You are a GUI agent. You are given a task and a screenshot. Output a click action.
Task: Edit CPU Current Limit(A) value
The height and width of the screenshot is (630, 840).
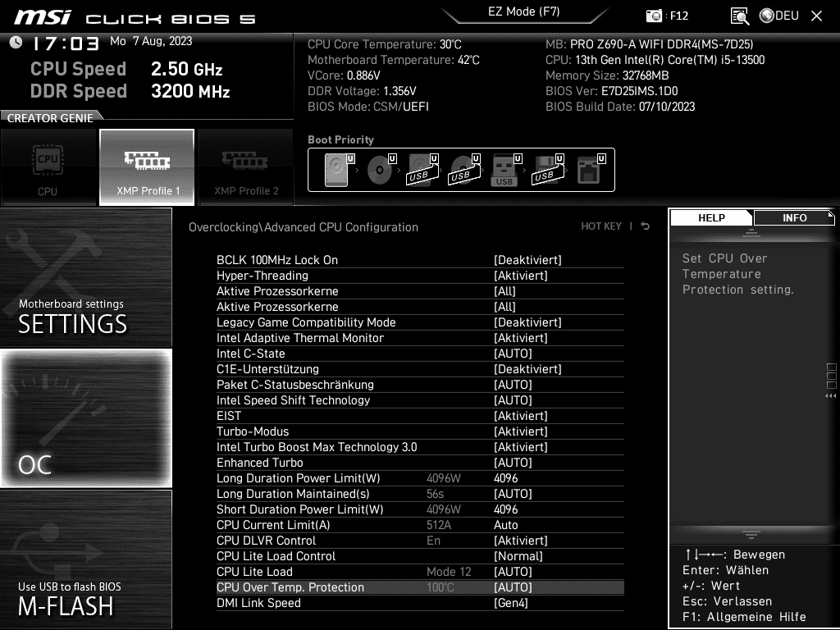click(420, 524)
